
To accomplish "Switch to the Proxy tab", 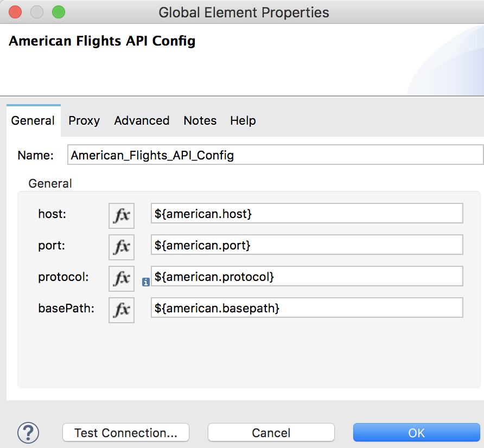I will [84, 120].
